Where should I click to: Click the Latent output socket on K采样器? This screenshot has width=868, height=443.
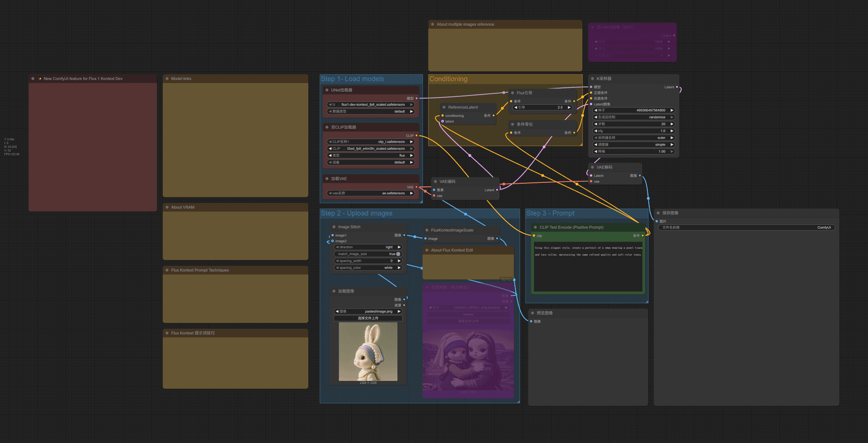[677, 87]
